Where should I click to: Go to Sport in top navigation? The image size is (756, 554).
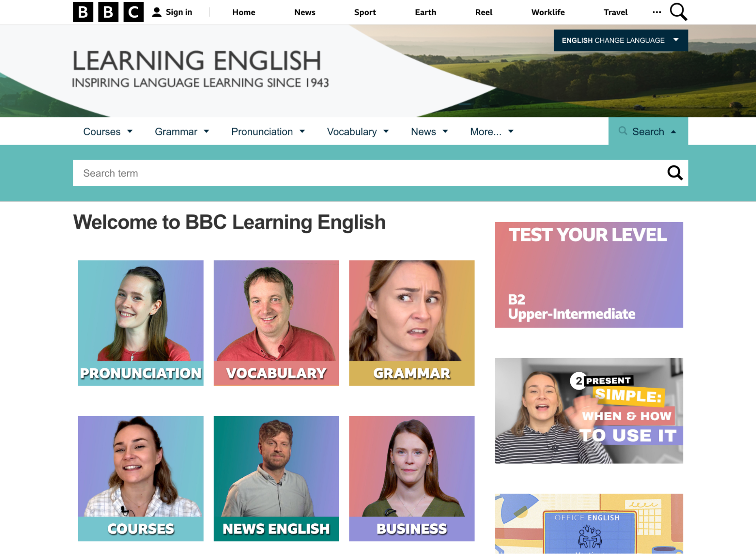365,12
